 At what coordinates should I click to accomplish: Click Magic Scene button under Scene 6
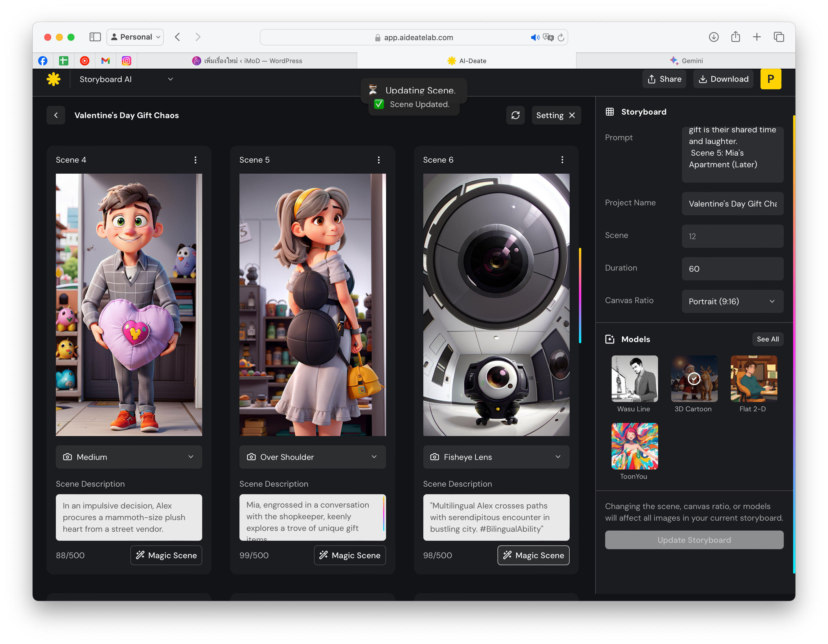(533, 555)
